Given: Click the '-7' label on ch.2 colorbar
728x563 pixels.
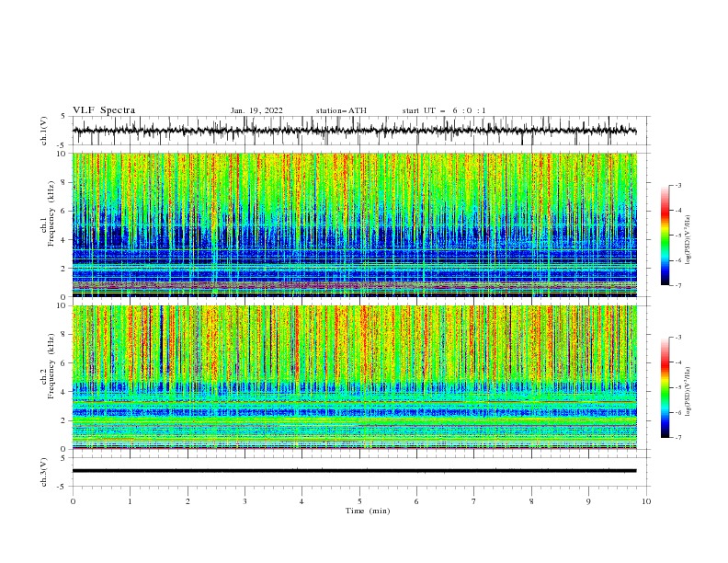Looking at the screenshot, I should click(677, 437).
